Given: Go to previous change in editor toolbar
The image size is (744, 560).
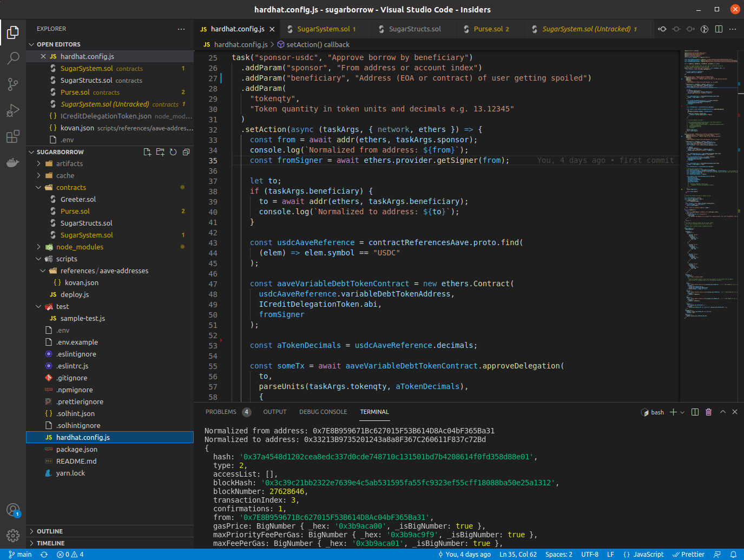Looking at the screenshot, I should pyautogui.click(x=676, y=29).
